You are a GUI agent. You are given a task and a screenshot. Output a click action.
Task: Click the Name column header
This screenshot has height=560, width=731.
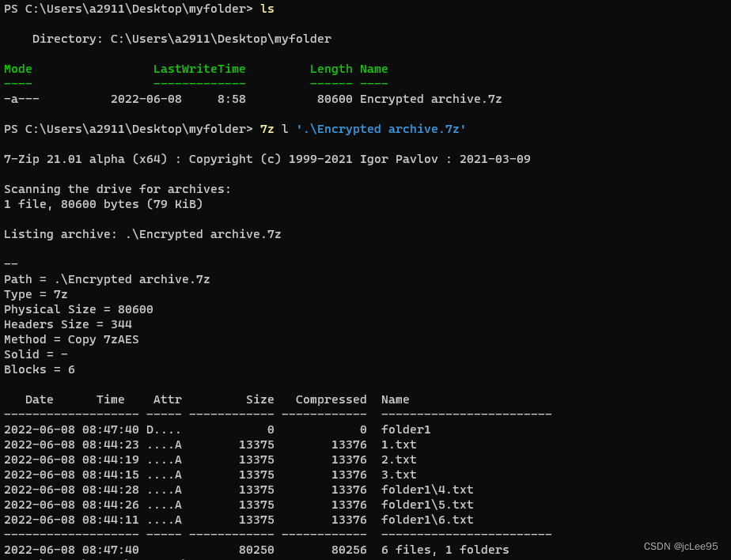click(373, 69)
